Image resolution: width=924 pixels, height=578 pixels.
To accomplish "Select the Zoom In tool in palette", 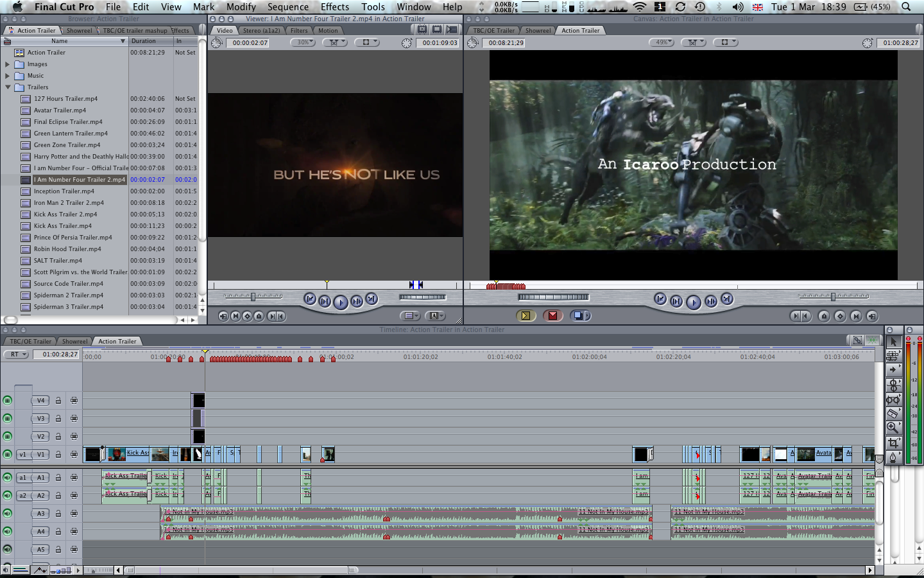I will (x=893, y=428).
